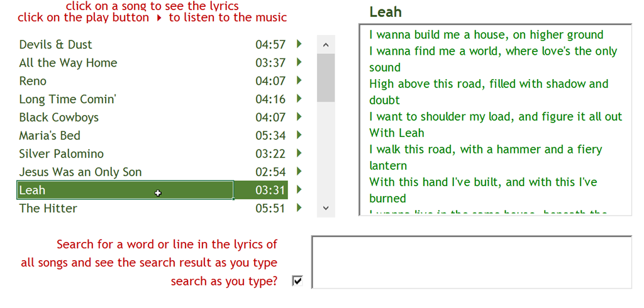The width and height of the screenshot is (644, 308).
Task: Click the song list scrollbar thumb
Action: (326, 77)
